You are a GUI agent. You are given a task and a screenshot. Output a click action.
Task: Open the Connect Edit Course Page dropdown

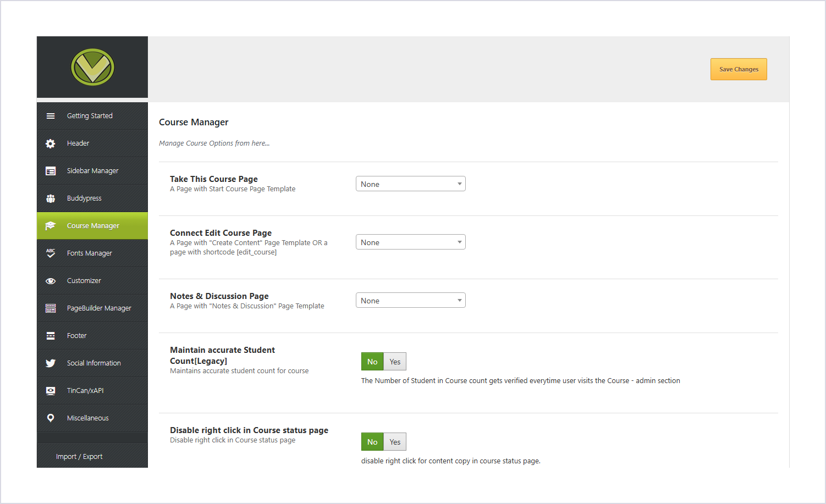(x=411, y=242)
